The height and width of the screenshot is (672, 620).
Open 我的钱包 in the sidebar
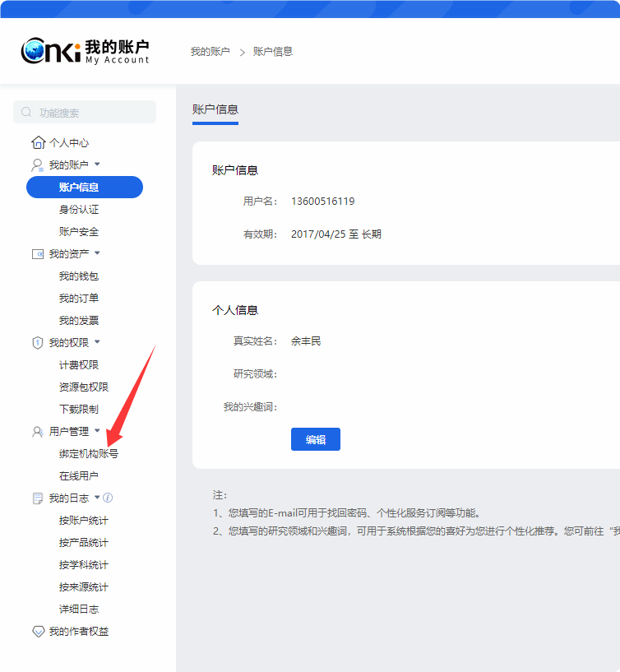[x=79, y=276]
